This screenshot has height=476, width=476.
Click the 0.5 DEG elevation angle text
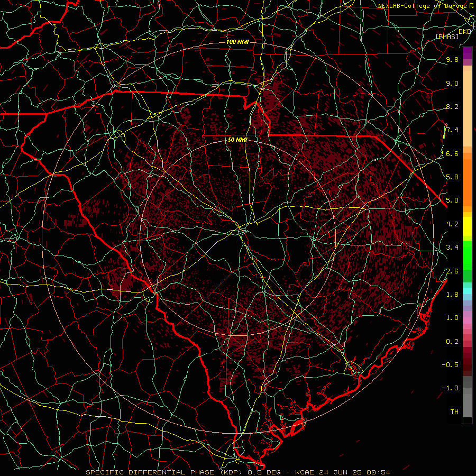coord(264,472)
